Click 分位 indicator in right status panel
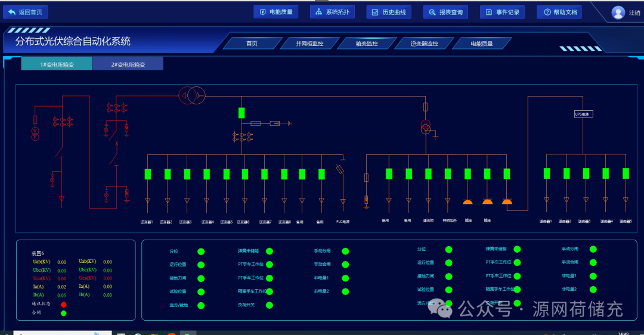Screen dimensions: 644x335 (449, 250)
